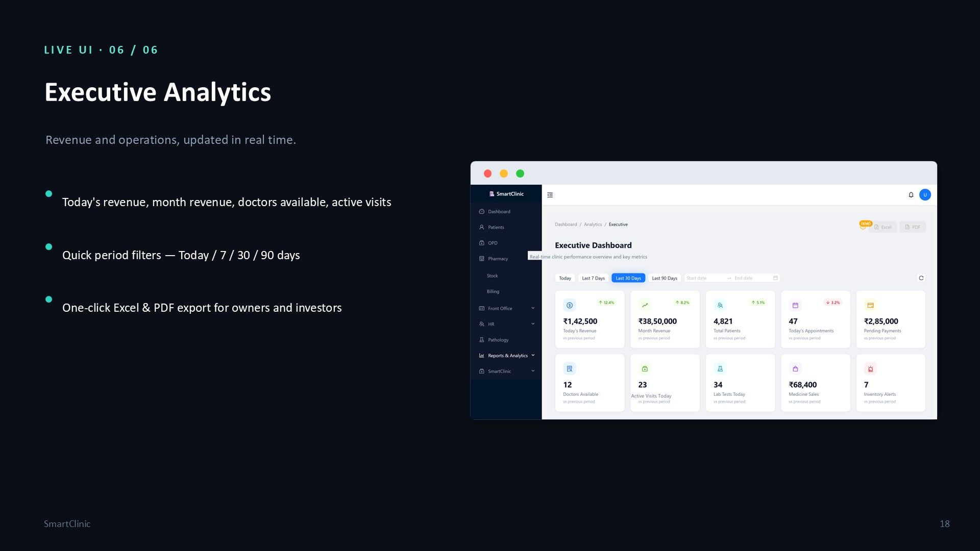Click the Pending Payments card icon
This screenshot has width=980, height=551.
pos(870,305)
